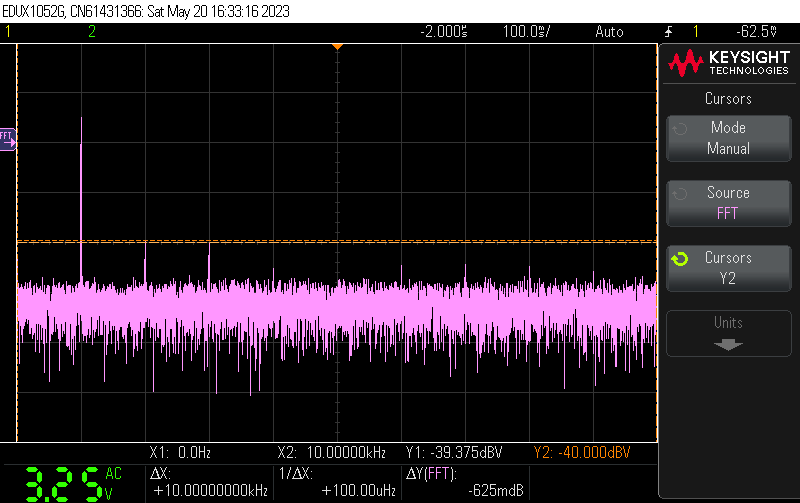The image size is (800, 503).
Task: Click the rising-edge trigger icon
Action: 668,32
